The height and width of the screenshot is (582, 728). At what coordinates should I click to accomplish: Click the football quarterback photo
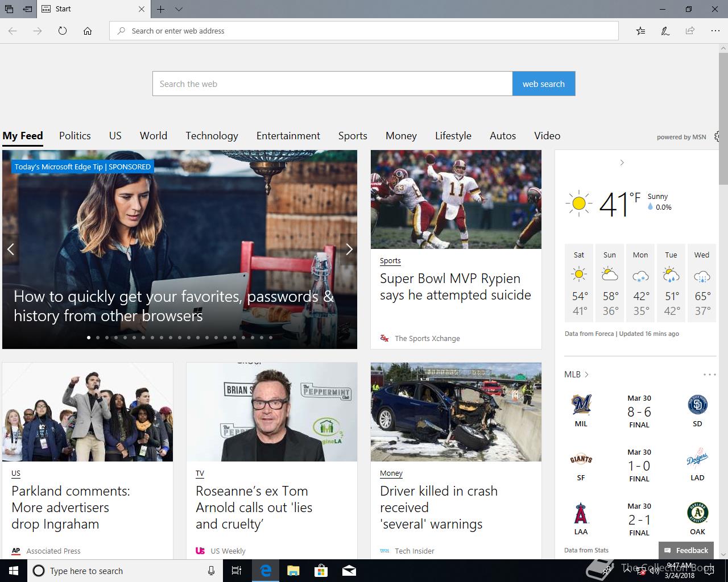pos(456,199)
